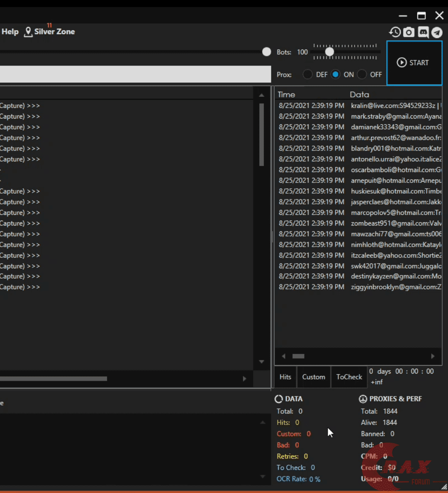
Task: Click the log panel scroll-down arrow
Action: click(x=261, y=362)
